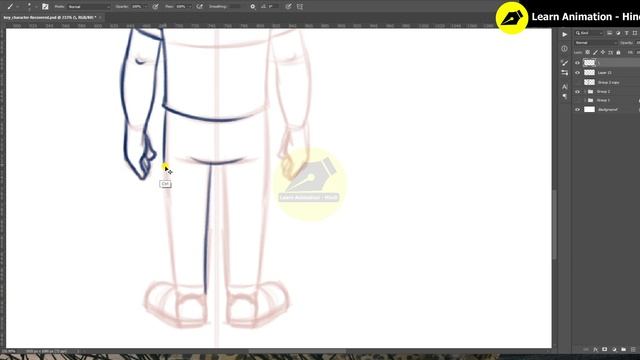Toggle pressure for opacity button
The width and height of the screenshot is (640, 360).
point(156,7)
